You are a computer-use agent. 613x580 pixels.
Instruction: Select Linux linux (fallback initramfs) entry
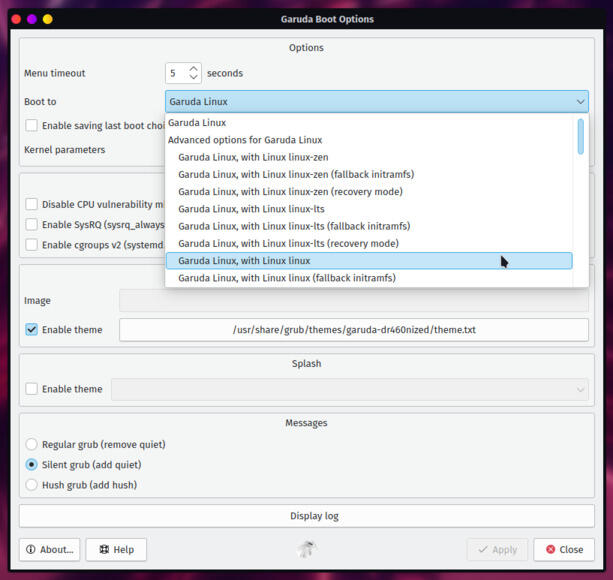click(369, 278)
